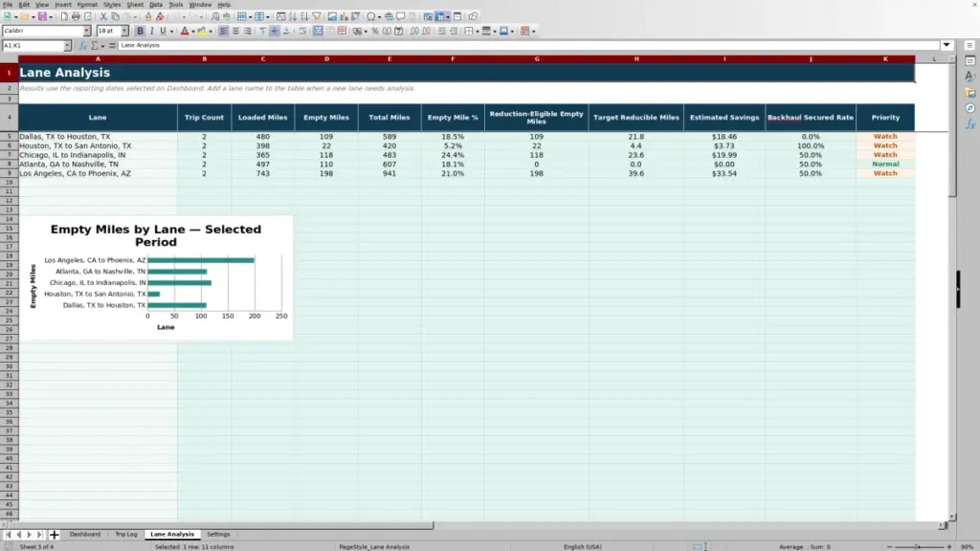Viewport: 980px width, 551px height.
Task: Toggle Align Bottom vertical alignment
Action: (x=286, y=32)
